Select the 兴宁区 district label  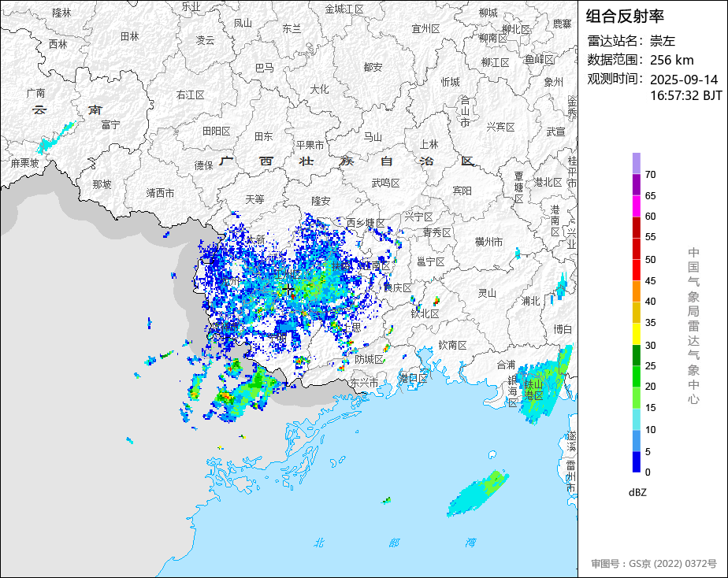pos(419,217)
